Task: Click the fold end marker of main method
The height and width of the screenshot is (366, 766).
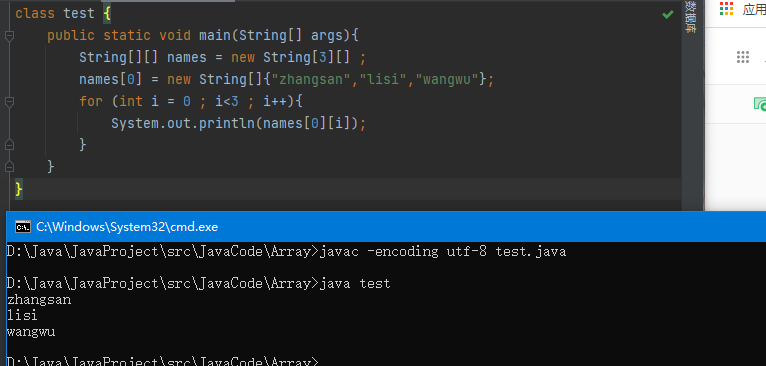Action: pyautogui.click(x=9, y=167)
